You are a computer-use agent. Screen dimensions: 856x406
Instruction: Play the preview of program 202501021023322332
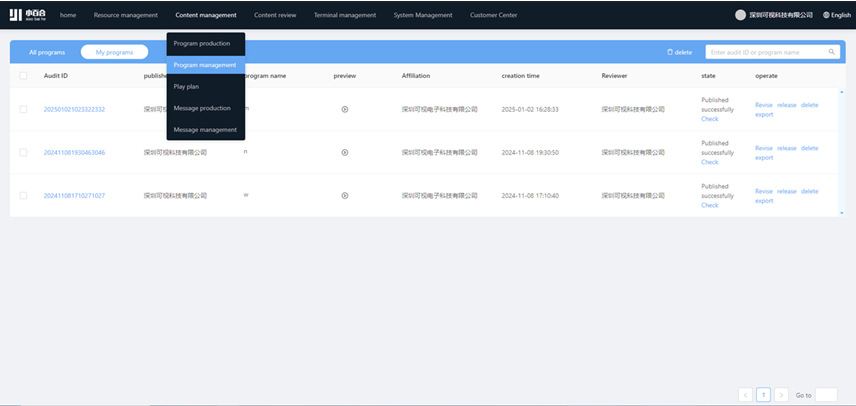point(345,109)
